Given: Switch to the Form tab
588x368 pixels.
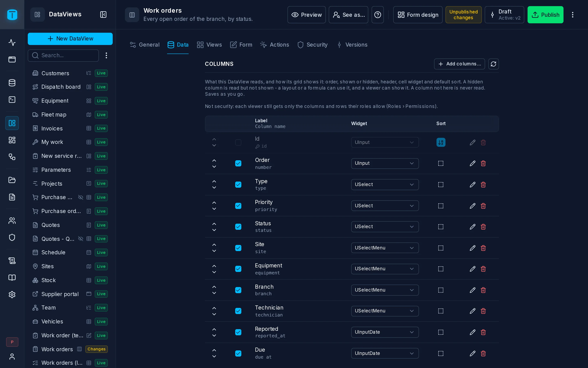Looking at the screenshot, I should pos(241,45).
